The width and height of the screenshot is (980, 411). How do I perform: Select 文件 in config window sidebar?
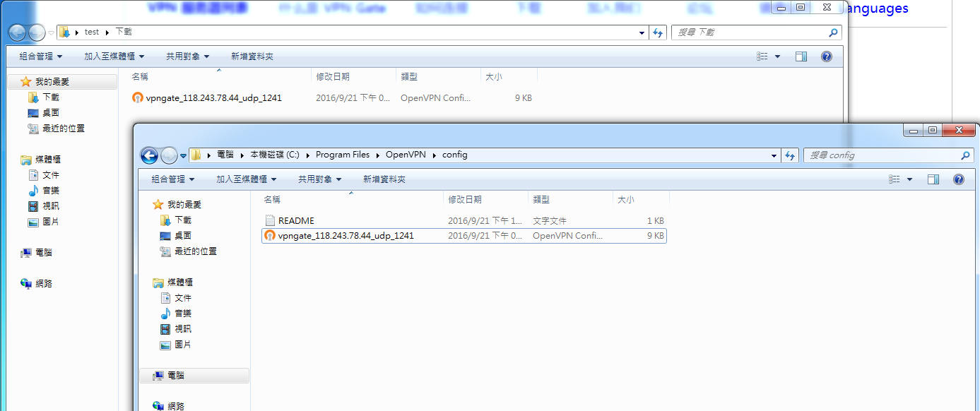(177, 298)
